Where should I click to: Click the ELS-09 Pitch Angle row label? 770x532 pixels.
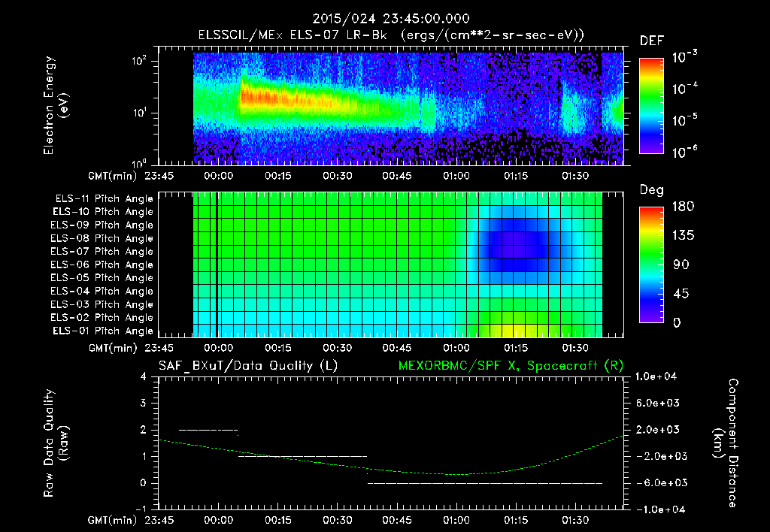coord(102,225)
